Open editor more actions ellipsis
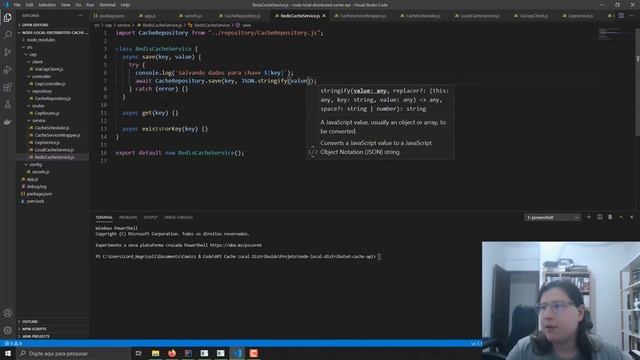This screenshot has height=360, width=640. click(632, 16)
